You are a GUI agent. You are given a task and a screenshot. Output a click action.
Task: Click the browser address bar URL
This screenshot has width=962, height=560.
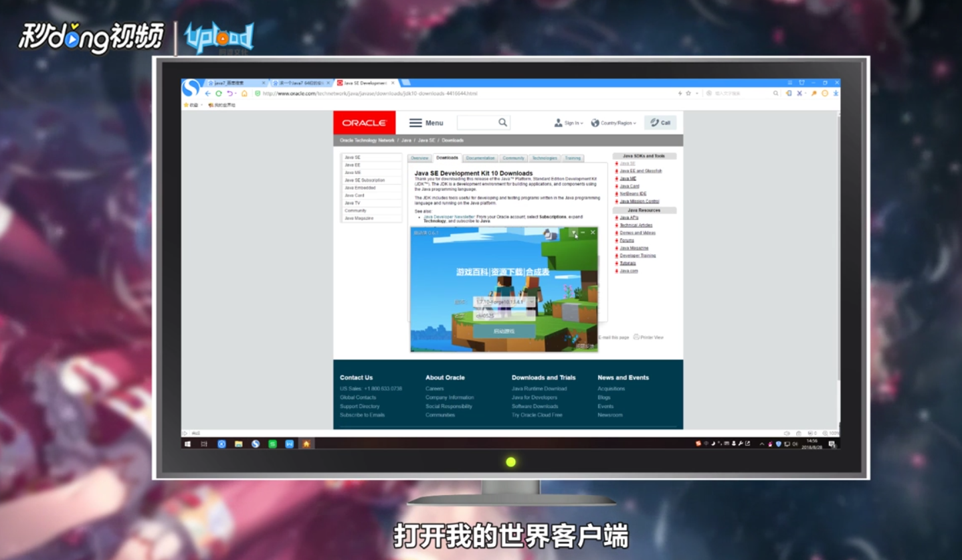370,94
